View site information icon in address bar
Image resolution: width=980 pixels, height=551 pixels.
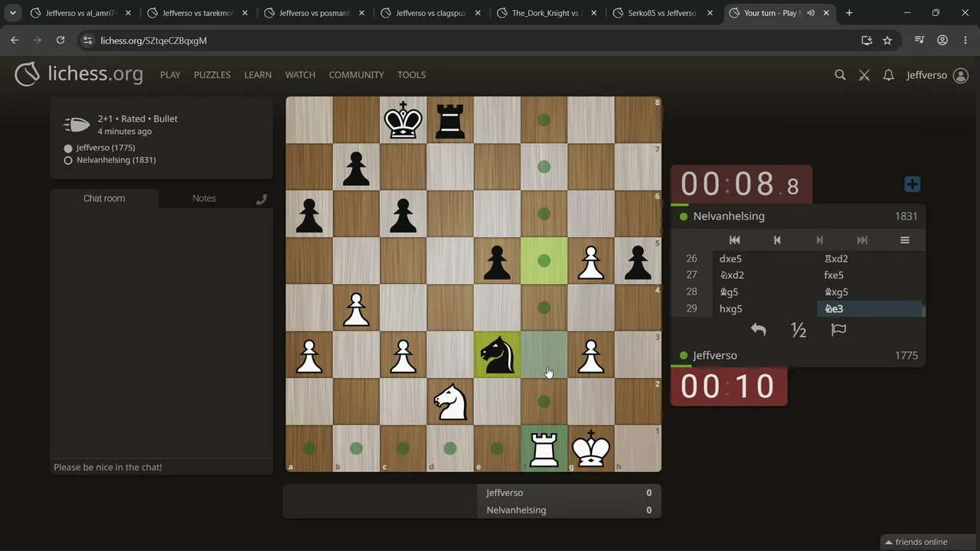pos(87,41)
